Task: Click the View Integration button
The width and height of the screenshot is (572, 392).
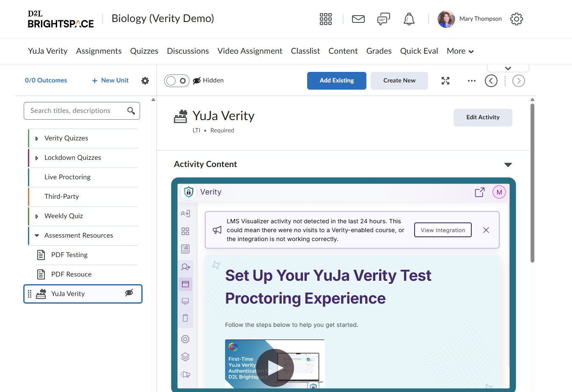Action: (443, 230)
